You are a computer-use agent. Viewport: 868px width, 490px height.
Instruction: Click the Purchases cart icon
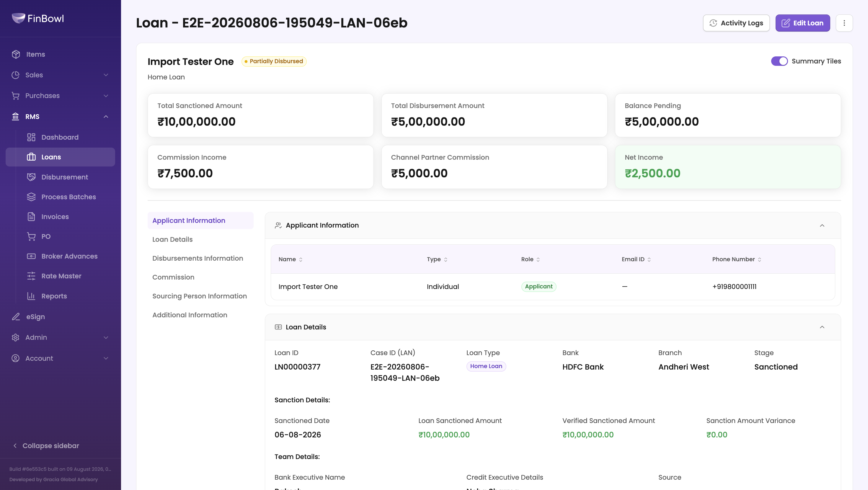coord(15,96)
